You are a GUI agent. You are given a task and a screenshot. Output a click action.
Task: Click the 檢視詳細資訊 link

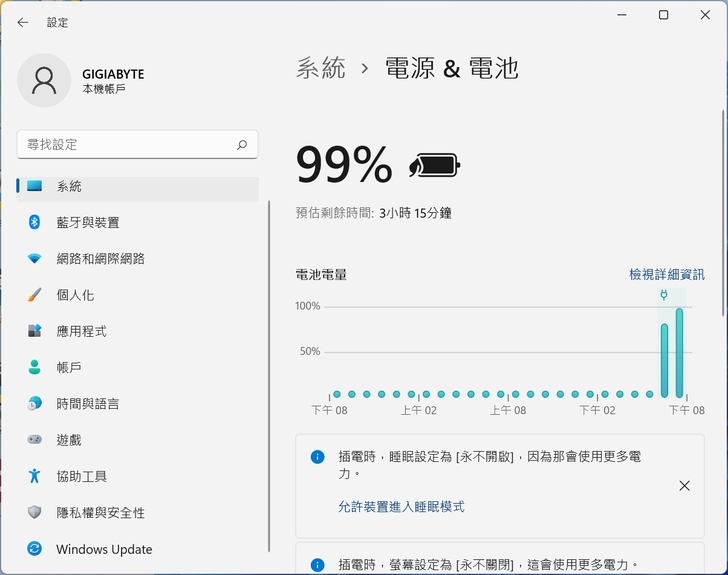[x=666, y=274]
